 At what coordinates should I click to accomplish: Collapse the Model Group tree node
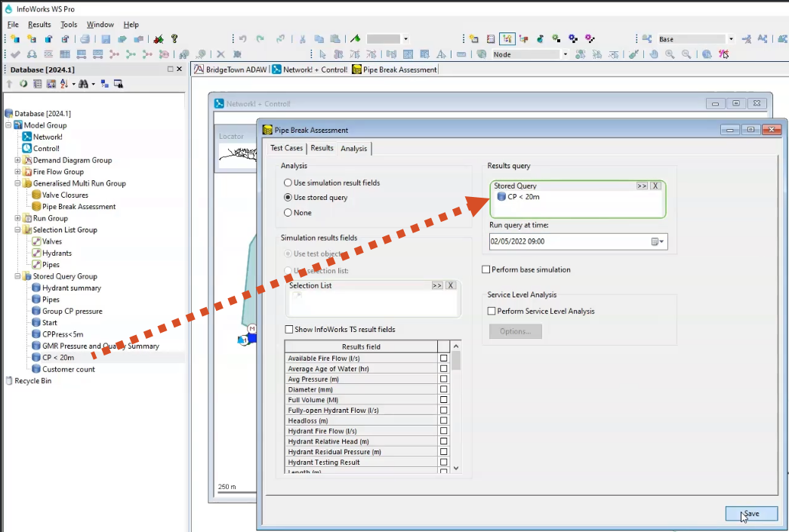pos(8,125)
